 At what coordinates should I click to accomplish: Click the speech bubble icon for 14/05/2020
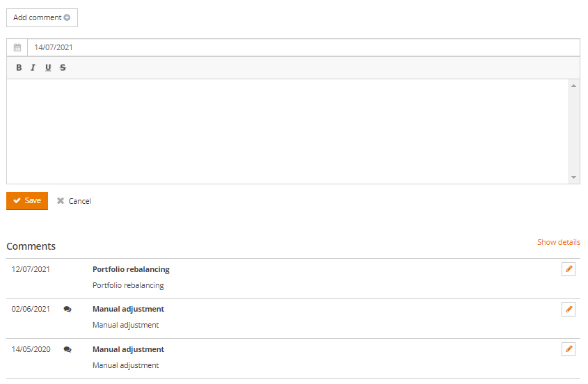[67, 350]
